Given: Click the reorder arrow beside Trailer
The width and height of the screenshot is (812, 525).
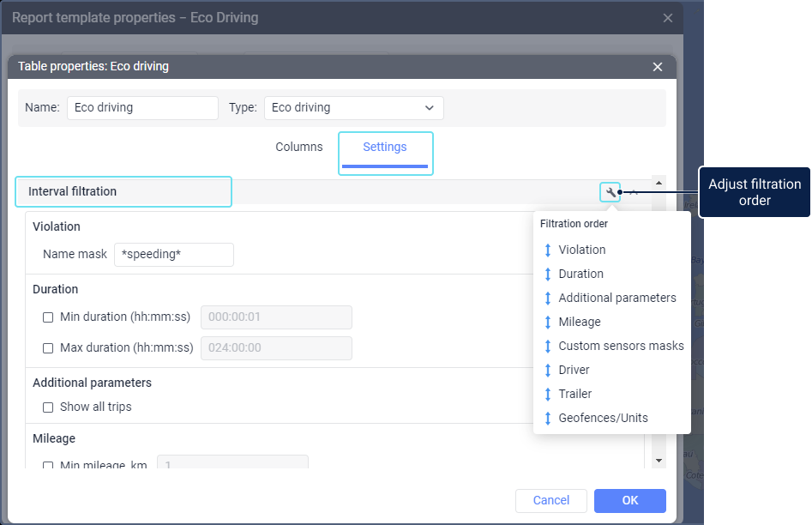Looking at the screenshot, I should (547, 394).
